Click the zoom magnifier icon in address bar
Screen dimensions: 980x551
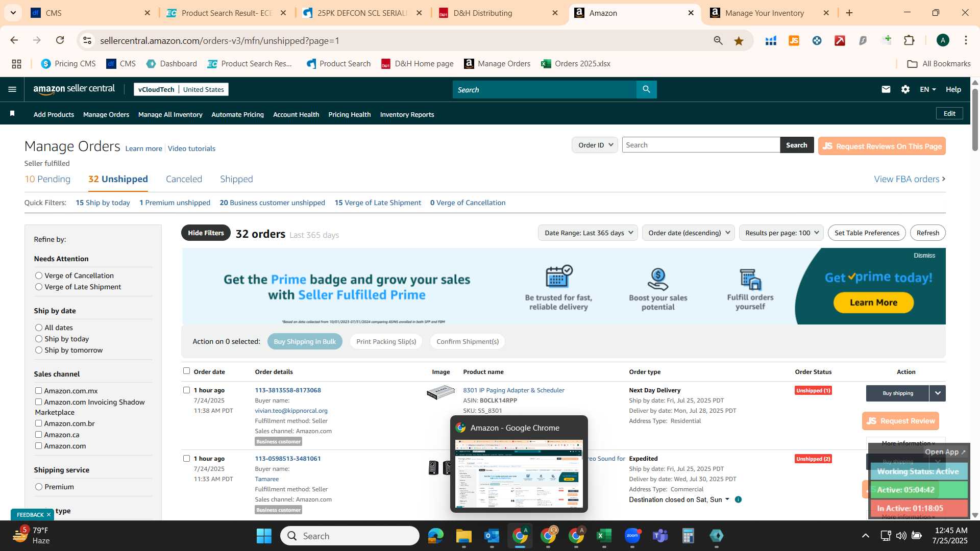718,41
